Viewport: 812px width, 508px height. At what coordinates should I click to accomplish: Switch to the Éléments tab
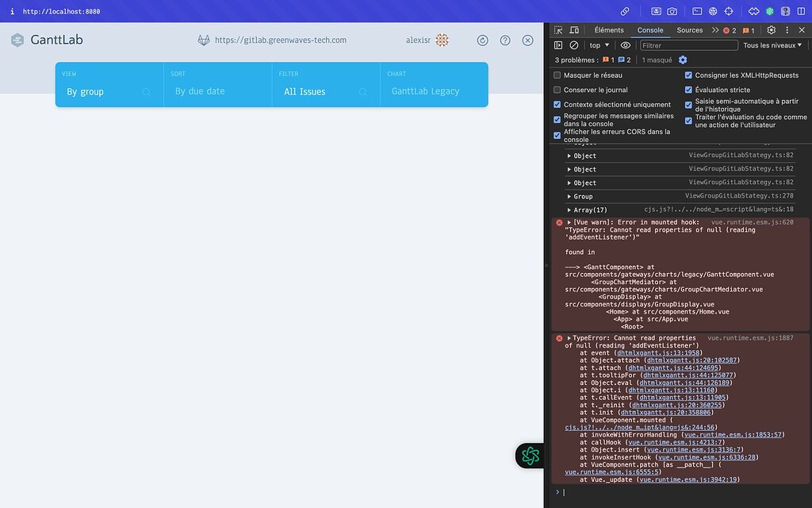tap(609, 30)
